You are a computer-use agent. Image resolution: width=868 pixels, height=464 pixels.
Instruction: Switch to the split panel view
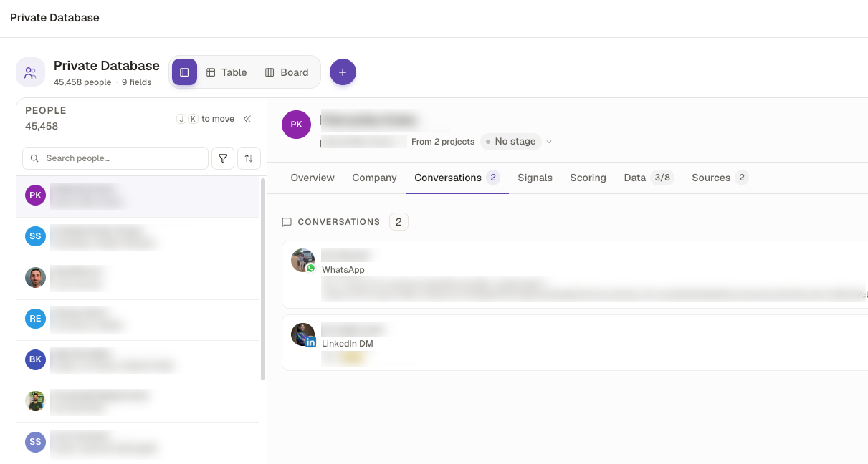[184, 72]
